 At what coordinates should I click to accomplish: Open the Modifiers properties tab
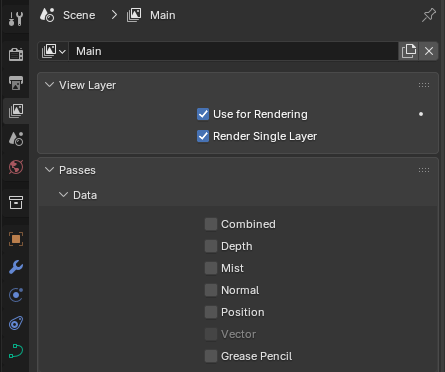coord(16,267)
